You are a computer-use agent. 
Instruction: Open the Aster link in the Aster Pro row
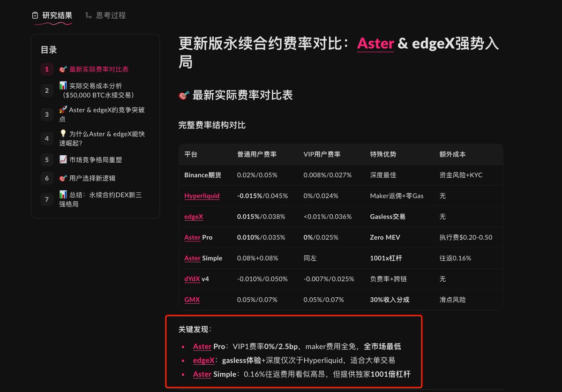(192, 237)
